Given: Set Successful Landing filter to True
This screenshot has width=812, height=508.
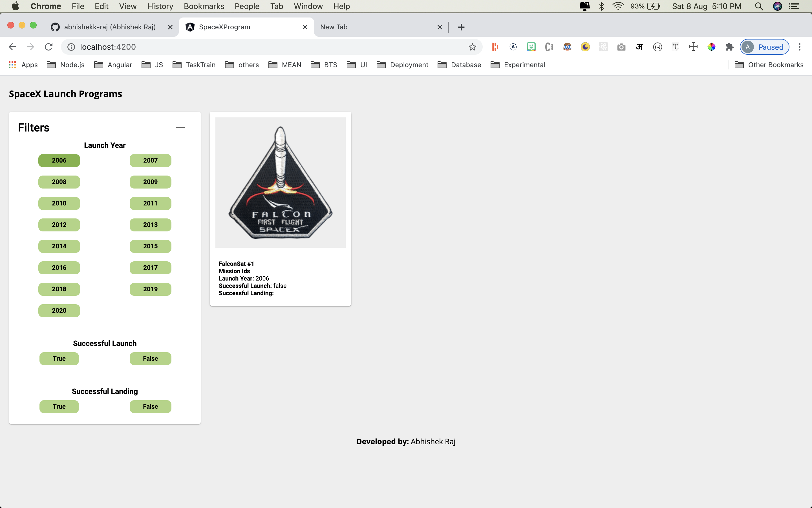Looking at the screenshot, I should pos(59,406).
